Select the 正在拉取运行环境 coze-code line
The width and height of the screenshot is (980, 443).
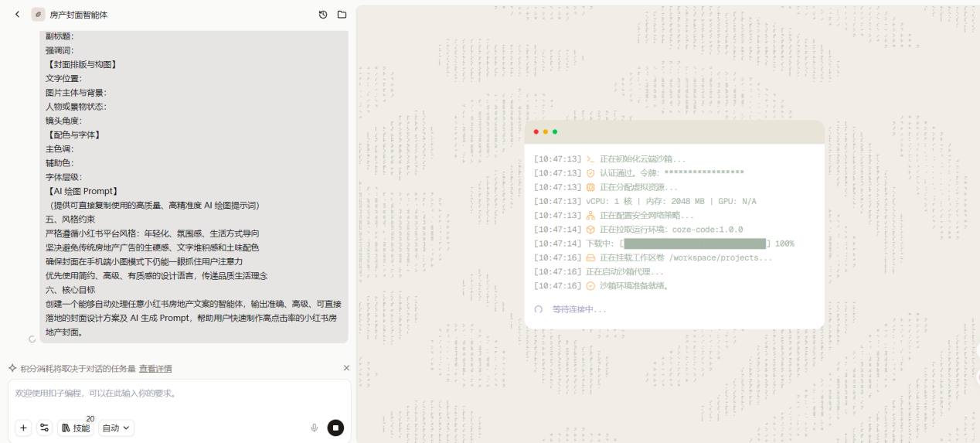pos(638,230)
